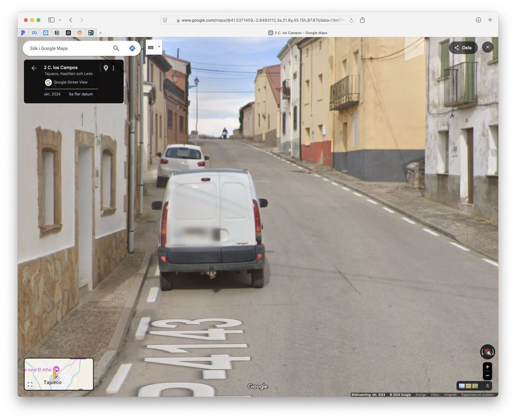Open the three-dot more options menu
The height and width of the screenshot is (420, 516).
click(114, 68)
